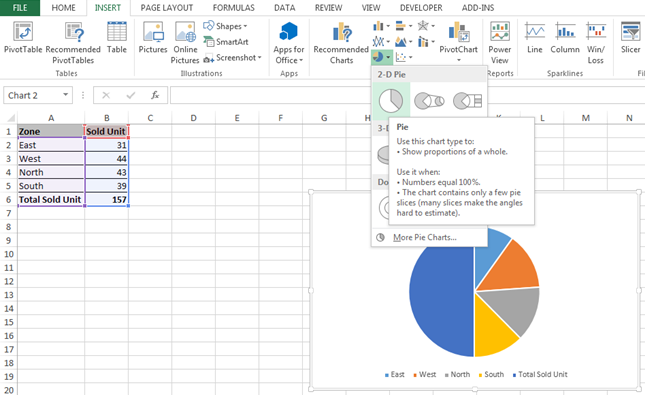Expand the Shapes dropdown
This screenshot has width=645, height=395.
[245, 26]
